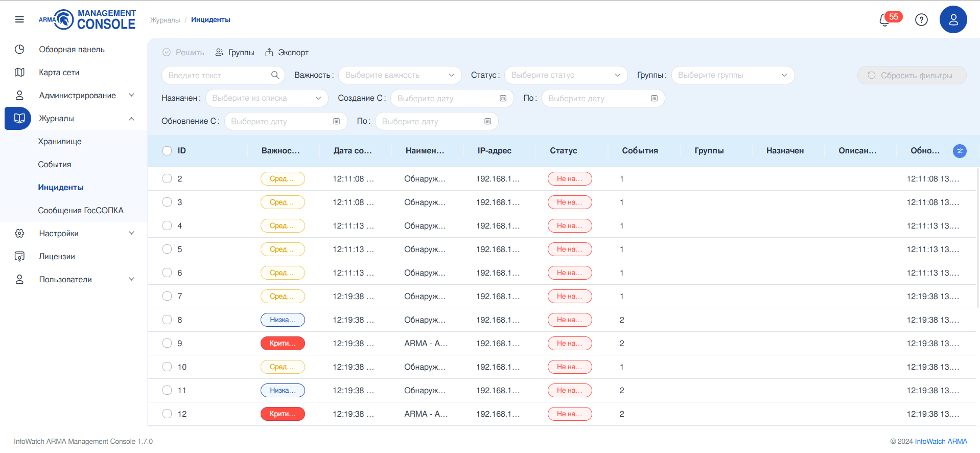
Task: Focus the Введите текст search field
Action: [x=217, y=75]
